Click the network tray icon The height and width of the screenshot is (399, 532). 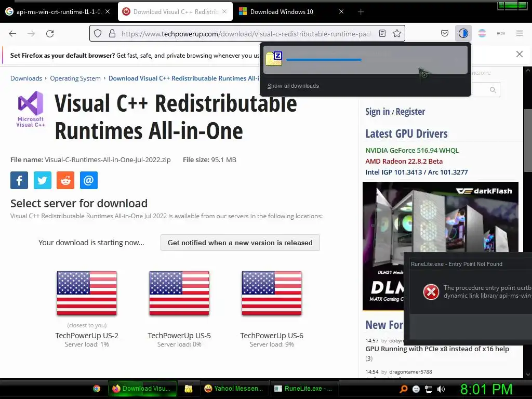(x=429, y=389)
